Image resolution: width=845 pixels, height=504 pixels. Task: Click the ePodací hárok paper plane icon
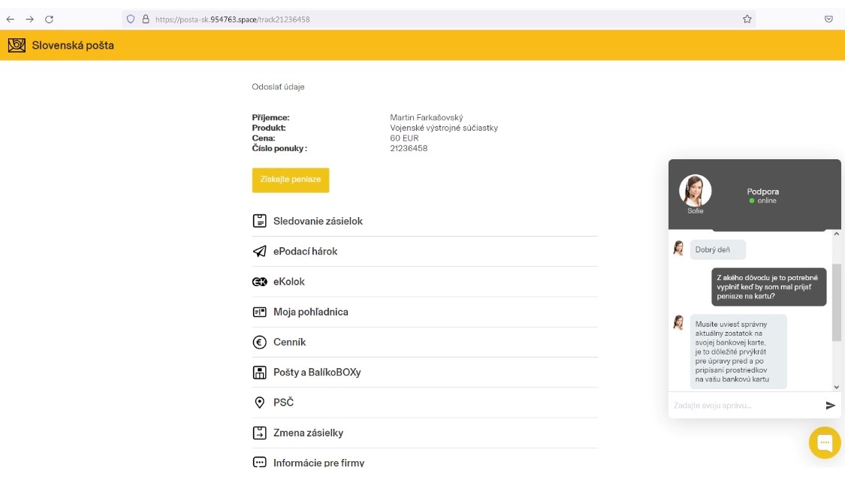click(259, 251)
